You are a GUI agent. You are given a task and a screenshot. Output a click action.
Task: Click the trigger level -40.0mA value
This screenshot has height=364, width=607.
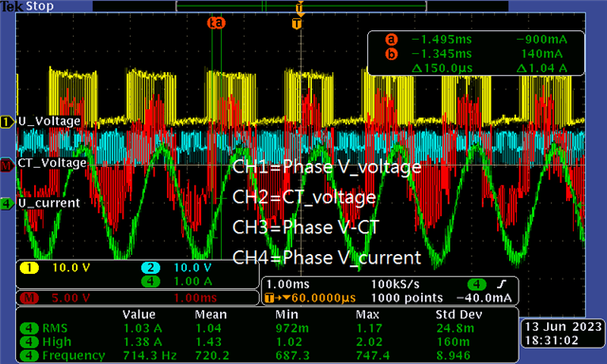tap(485, 298)
